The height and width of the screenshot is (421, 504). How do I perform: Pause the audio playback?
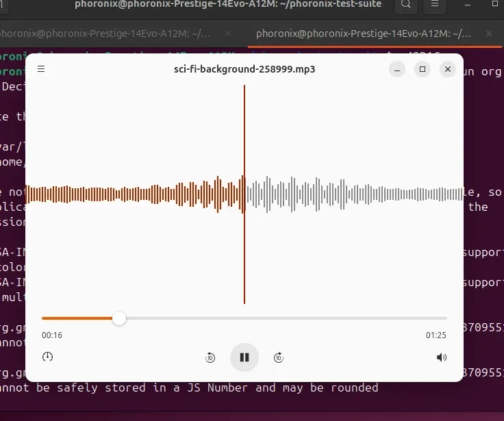244,357
